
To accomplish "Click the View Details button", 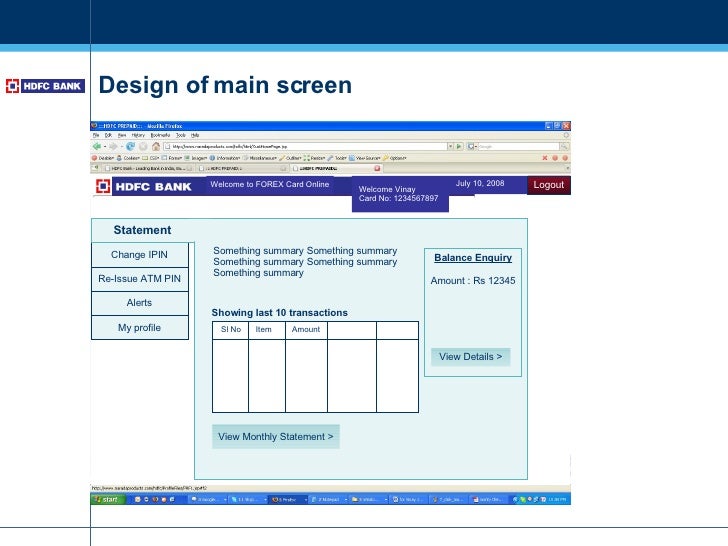I will 470,357.
